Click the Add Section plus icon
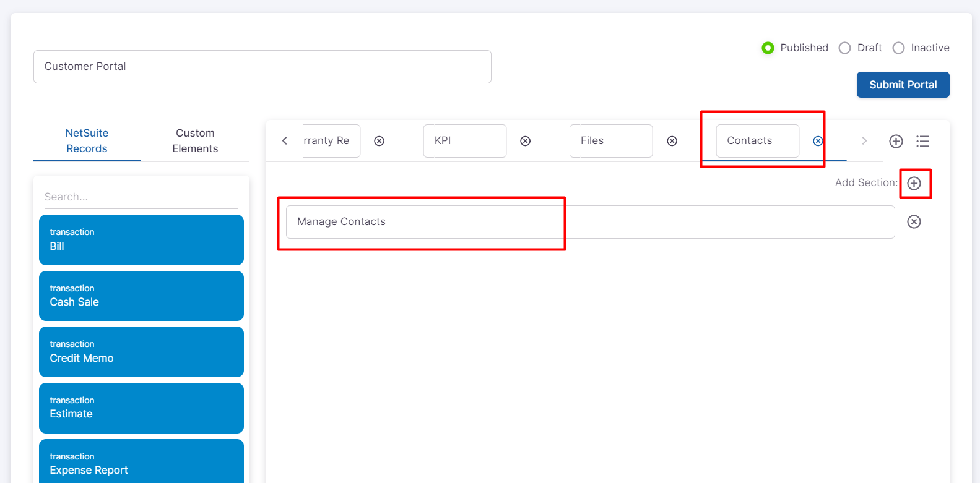 pos(914,183)
